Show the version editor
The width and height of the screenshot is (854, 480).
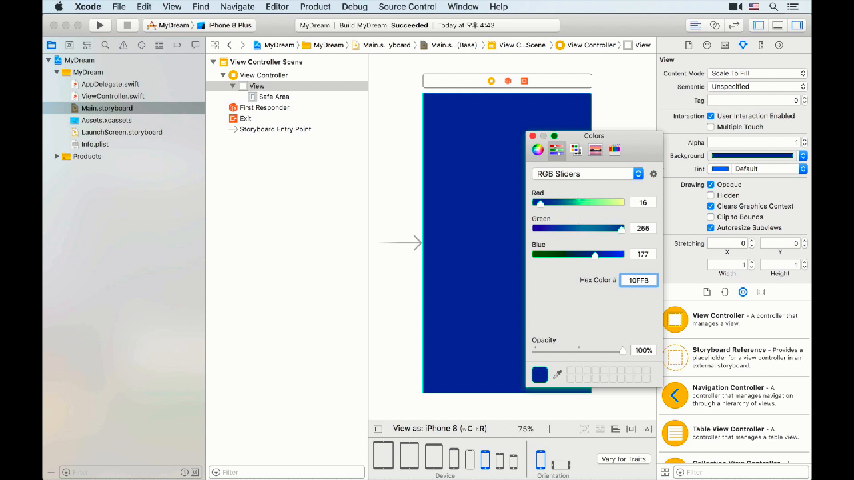pyautogui.click(x=734, y=25)
